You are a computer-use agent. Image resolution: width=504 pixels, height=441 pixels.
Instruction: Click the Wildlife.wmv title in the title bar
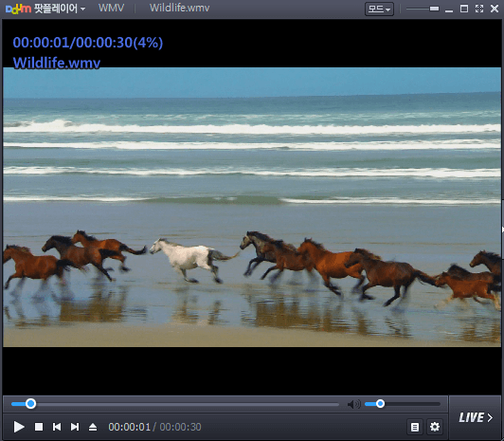click(x=179, y=8)
